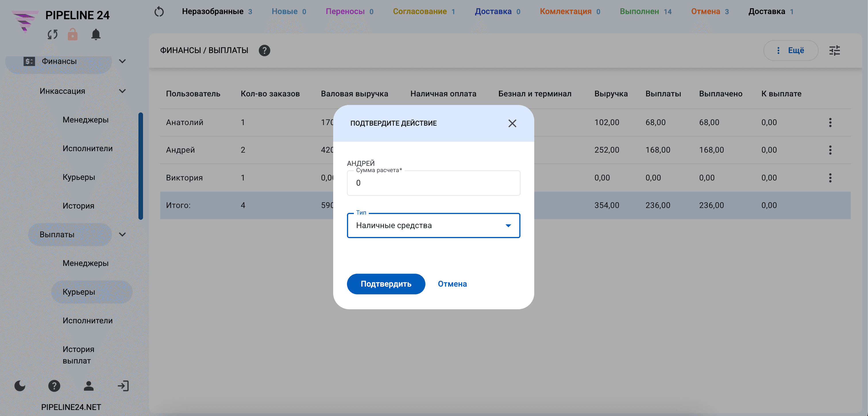Image resolution: width=868 pixels, height=416 pixels.
Task: Collapse the Инкассация submenu chevron
Action: click(x=122, y=91)
